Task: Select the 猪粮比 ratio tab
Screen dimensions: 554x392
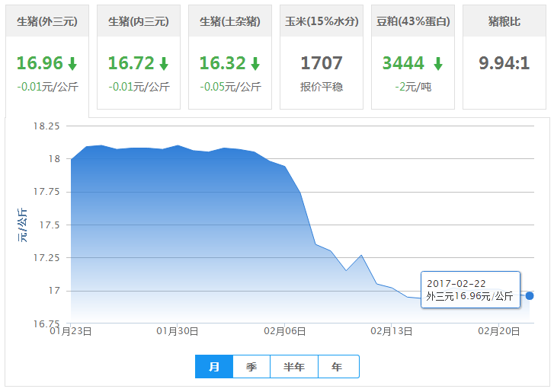Action: tap(504, 21)
